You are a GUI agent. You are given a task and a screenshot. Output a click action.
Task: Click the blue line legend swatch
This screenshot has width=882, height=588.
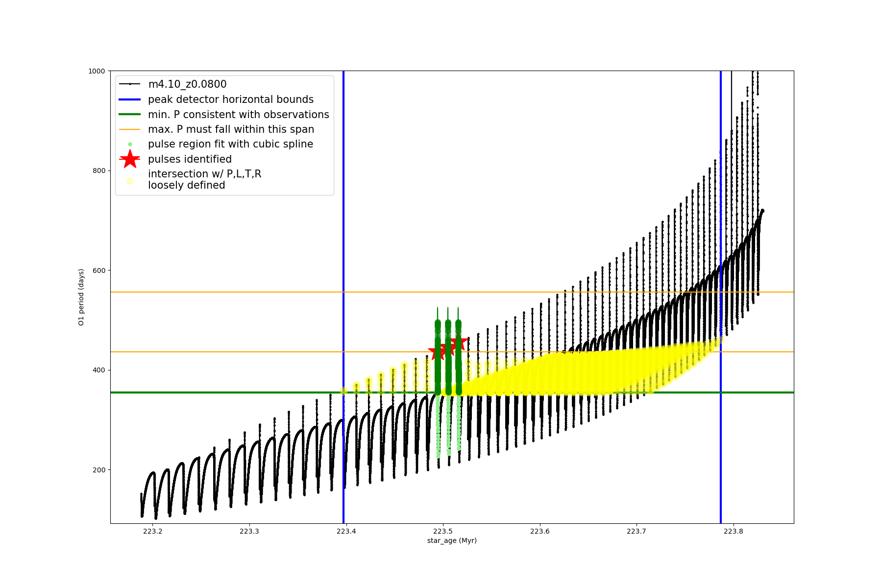(130, 99)
